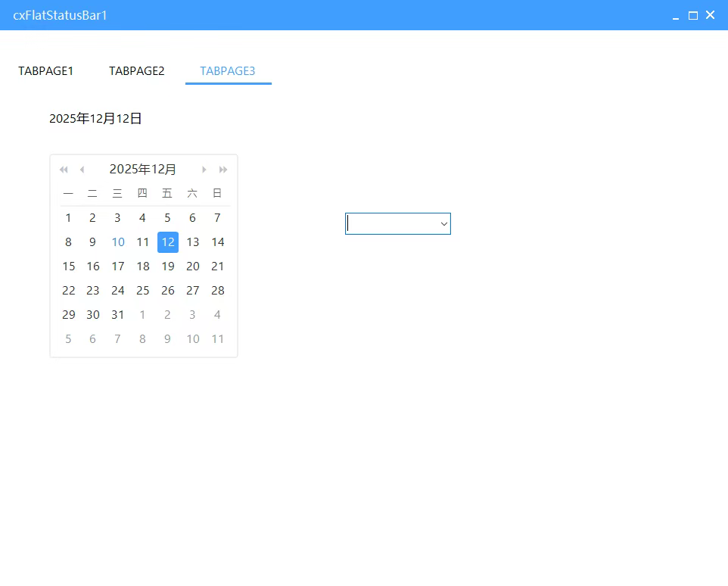Click inside the combo box text field
728x586 pixels.
coord(390,224)
